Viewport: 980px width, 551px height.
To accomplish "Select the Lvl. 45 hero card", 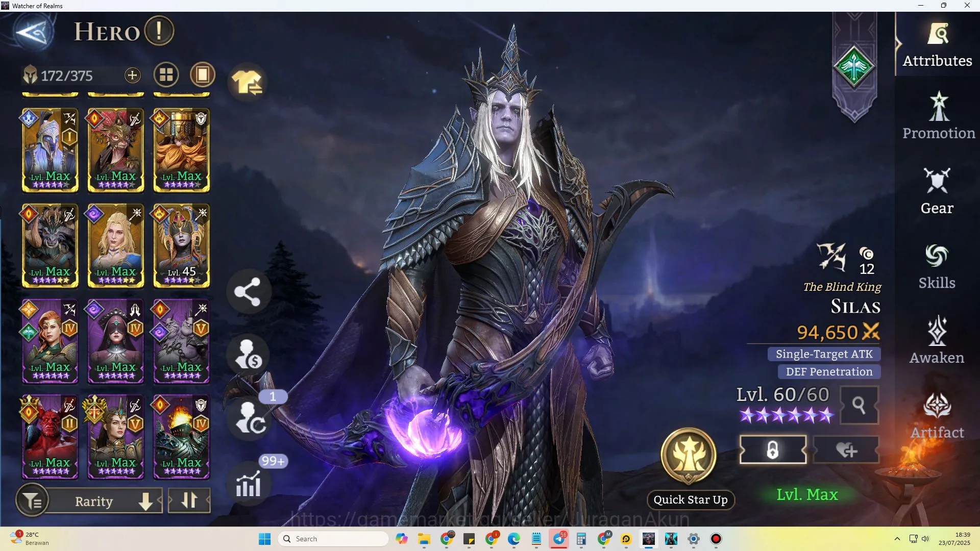I will coord(181,246).
